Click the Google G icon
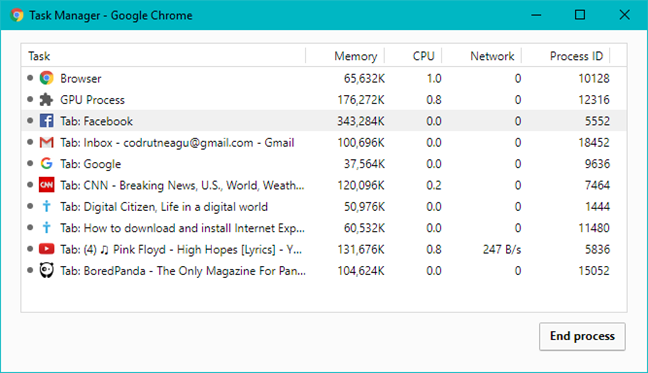Viewport: 648px width, 373px height. pos(46,164)
